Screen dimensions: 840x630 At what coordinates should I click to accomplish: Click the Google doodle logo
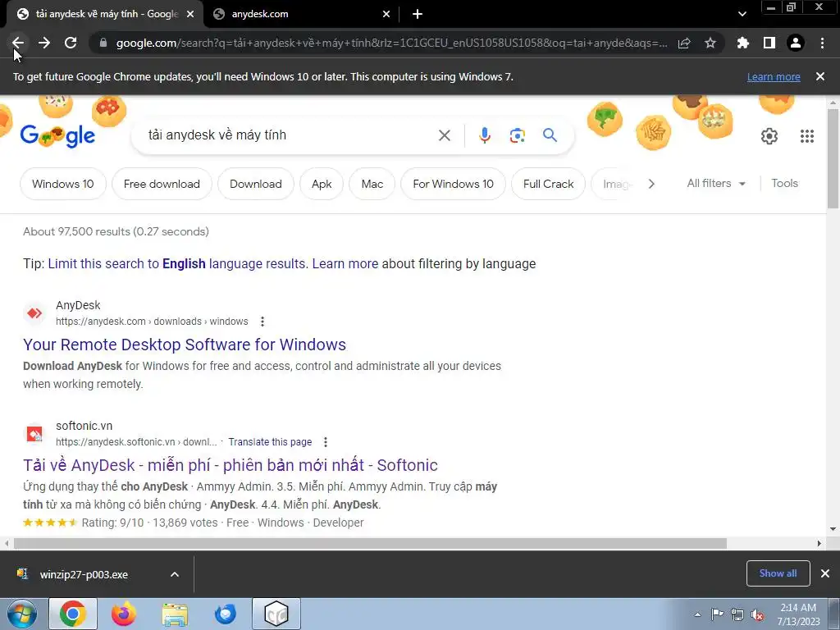point(57,135)
